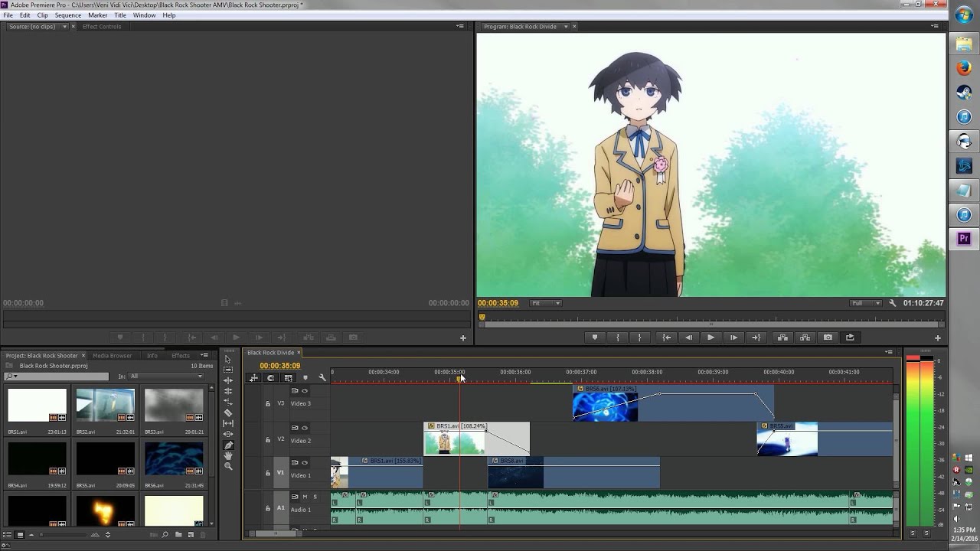
Task: Select BRS6.avi thumbnail in Project panel
Action: coord(174,458)
